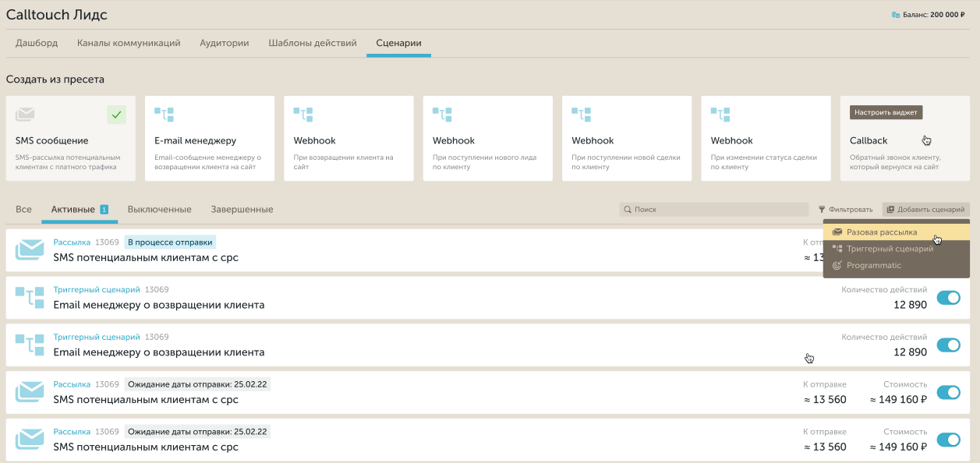Image resolution: width=980 pixels, height=463 pixels.
Task: Switch off toggle on last scenario row
Action: (x=948, y=440)
